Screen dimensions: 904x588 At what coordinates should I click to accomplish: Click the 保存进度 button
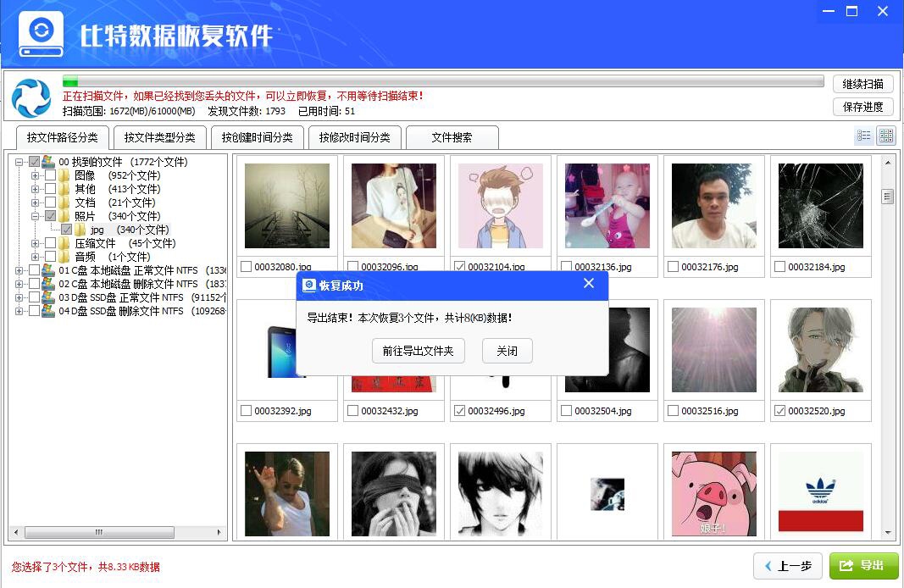click(863, 107)
